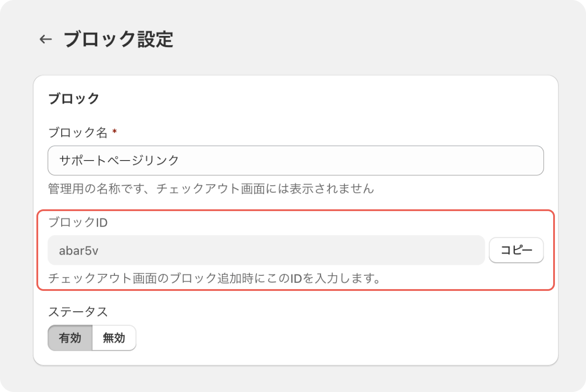The image size is (586, 392).
Task: Click the empty right end of the ブロック名 input
Action: [x=488, y=160]
